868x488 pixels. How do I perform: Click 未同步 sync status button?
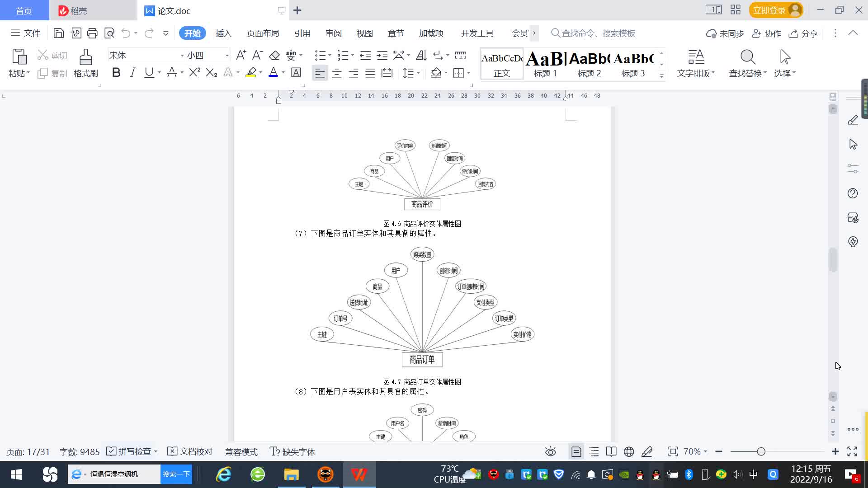tap(725, 33)
